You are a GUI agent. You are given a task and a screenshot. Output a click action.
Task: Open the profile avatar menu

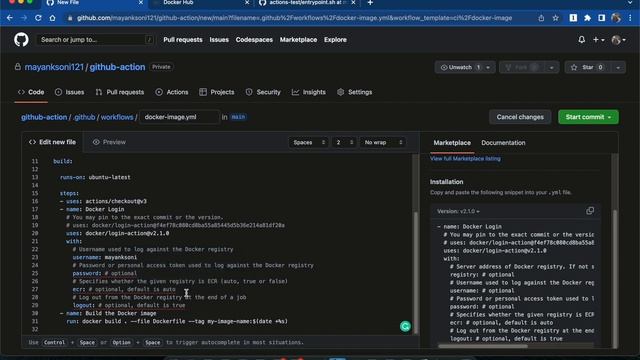[618, 40]
